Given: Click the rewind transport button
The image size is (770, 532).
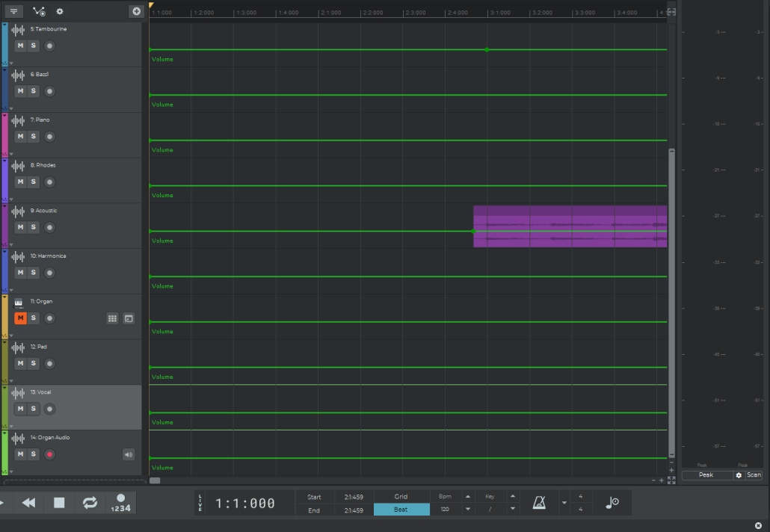Looking at the screenshot, I should coord(28,503).
